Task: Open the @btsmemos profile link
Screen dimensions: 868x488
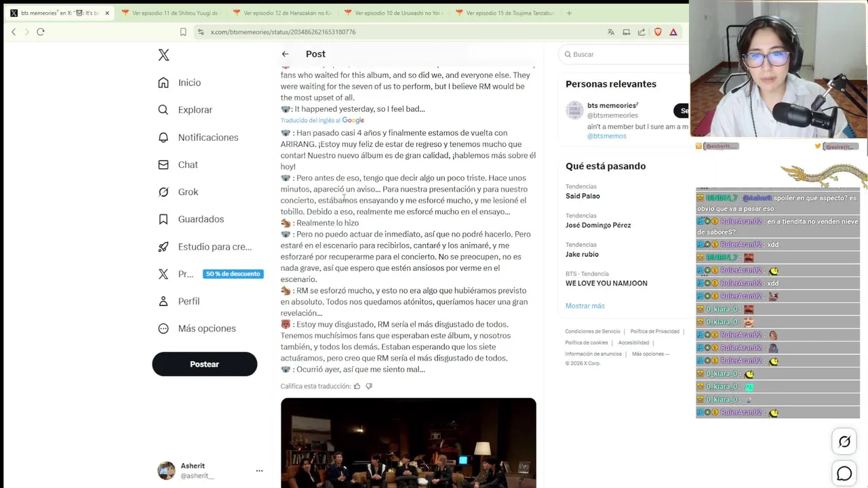Action: (x=607, y=136)
